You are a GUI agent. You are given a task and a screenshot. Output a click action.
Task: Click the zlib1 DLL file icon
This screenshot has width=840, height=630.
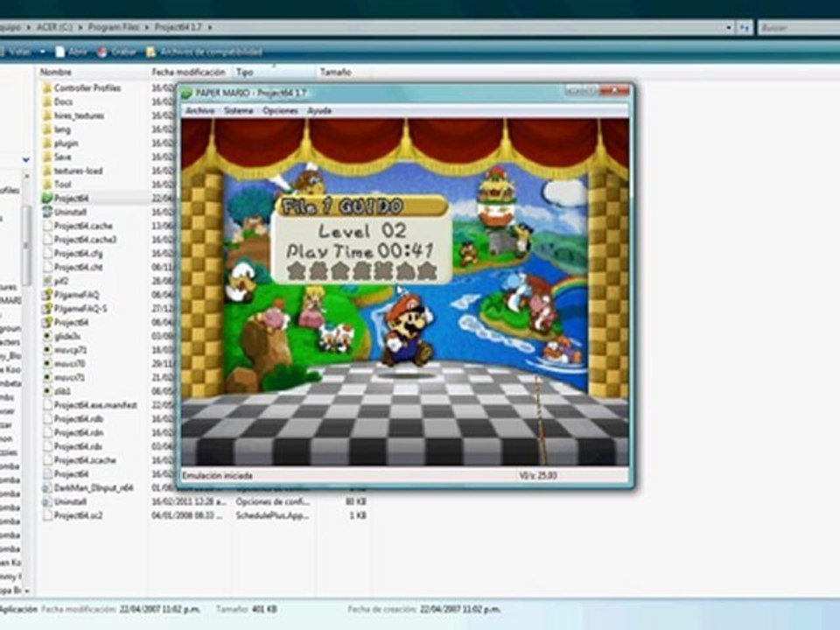click(x=47, y=391)
